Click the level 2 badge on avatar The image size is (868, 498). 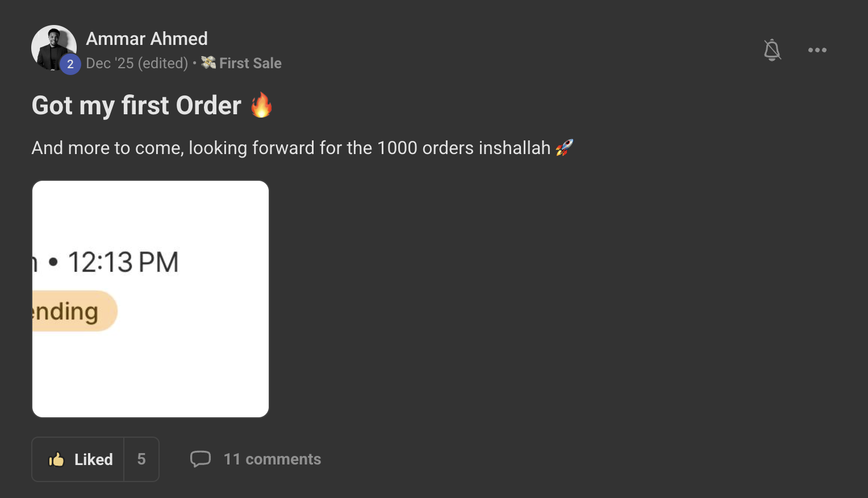(x=70, y=64)
